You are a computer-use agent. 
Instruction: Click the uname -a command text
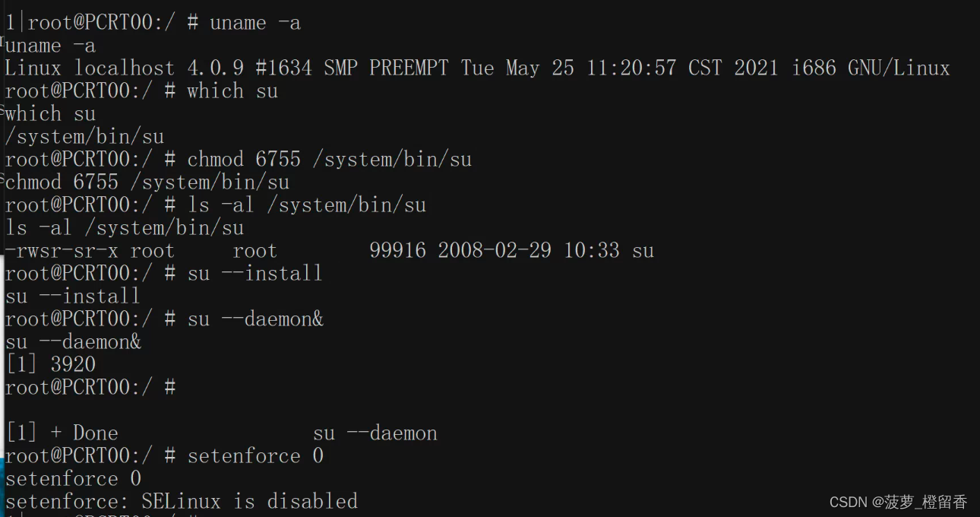[255, 23]
